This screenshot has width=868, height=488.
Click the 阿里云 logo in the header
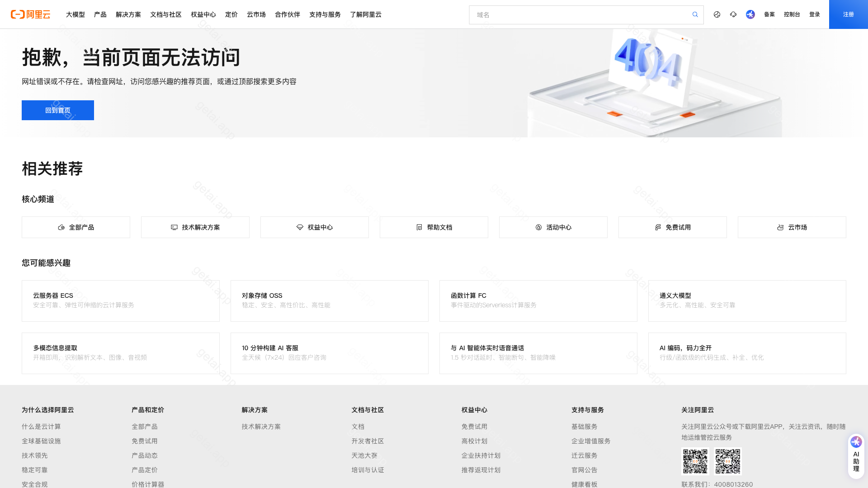(31, 14)
